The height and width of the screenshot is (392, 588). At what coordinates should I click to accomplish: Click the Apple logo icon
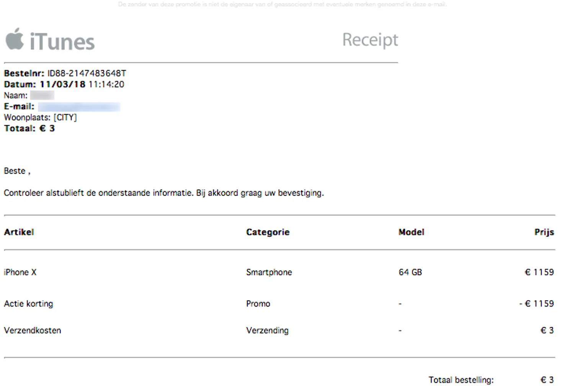point(15,39)
